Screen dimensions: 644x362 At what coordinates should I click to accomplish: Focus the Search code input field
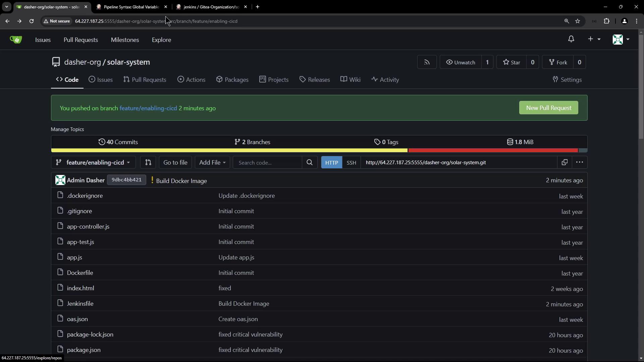[x=267, y=163]
